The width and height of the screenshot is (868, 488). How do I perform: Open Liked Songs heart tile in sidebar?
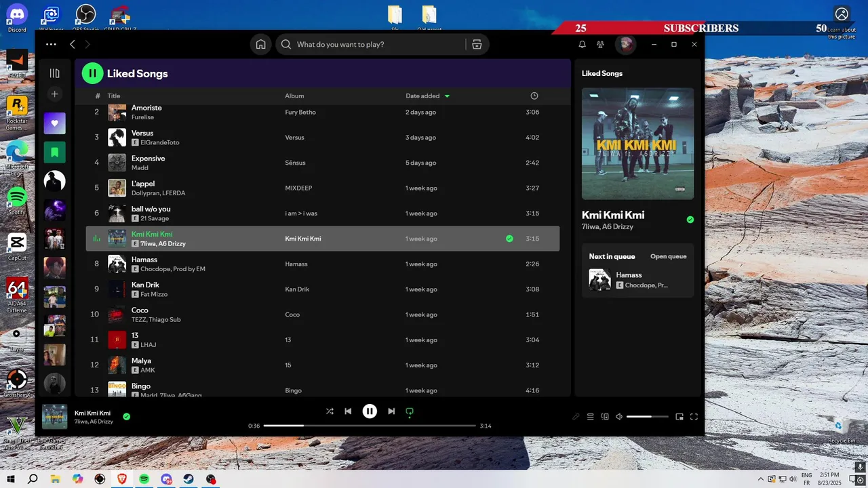coord(55,123)
